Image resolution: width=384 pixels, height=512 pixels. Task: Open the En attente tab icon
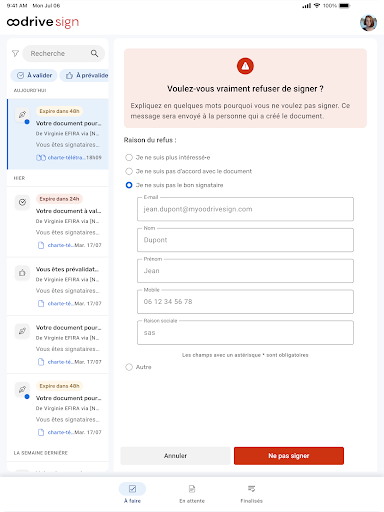[x=192, y=489]
